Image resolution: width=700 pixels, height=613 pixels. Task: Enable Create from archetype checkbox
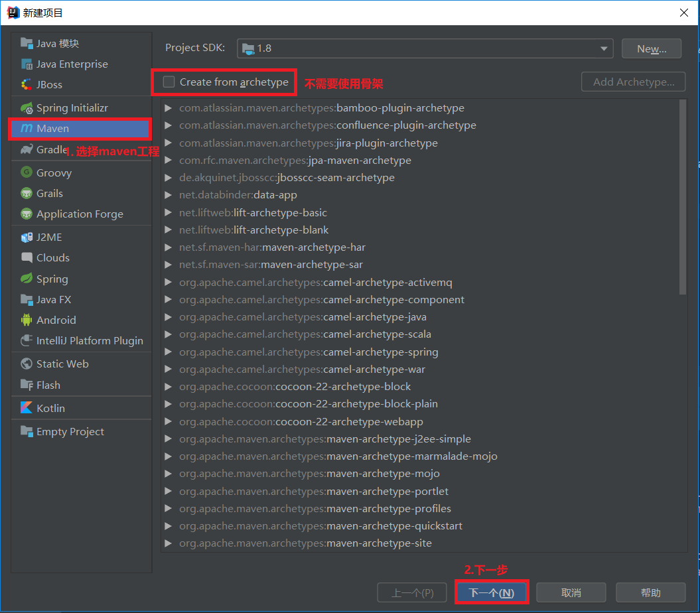169,82
